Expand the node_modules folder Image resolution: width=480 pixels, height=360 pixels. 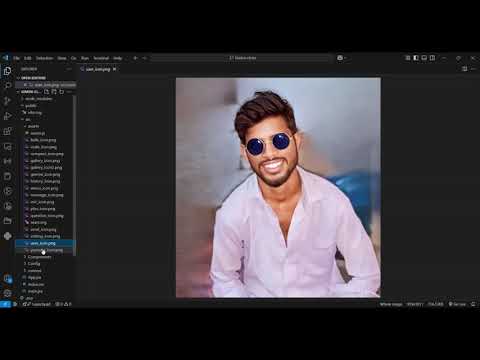point(45,99)
